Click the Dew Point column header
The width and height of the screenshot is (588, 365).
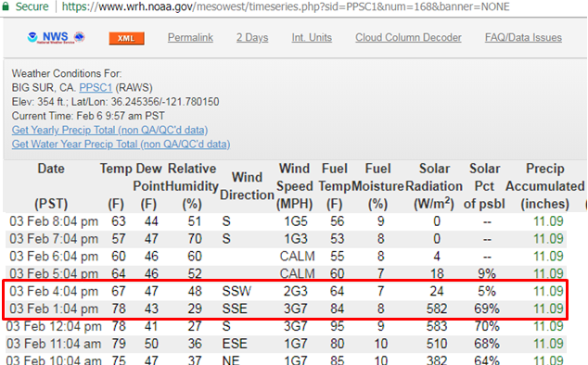point(149,186)
